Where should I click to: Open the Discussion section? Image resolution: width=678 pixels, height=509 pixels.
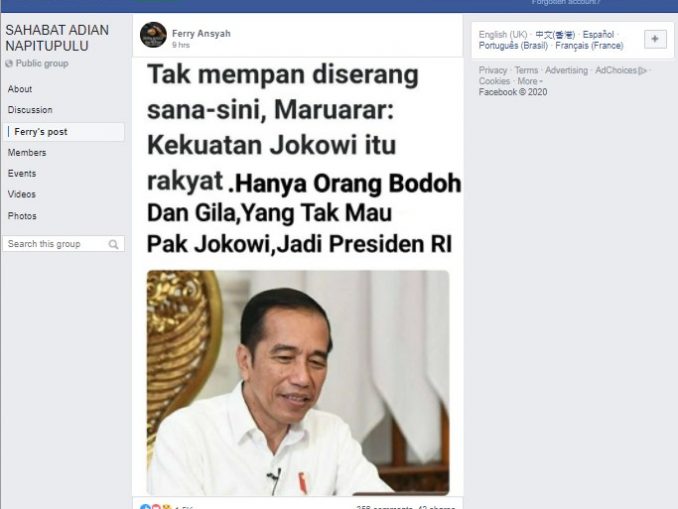30,110
